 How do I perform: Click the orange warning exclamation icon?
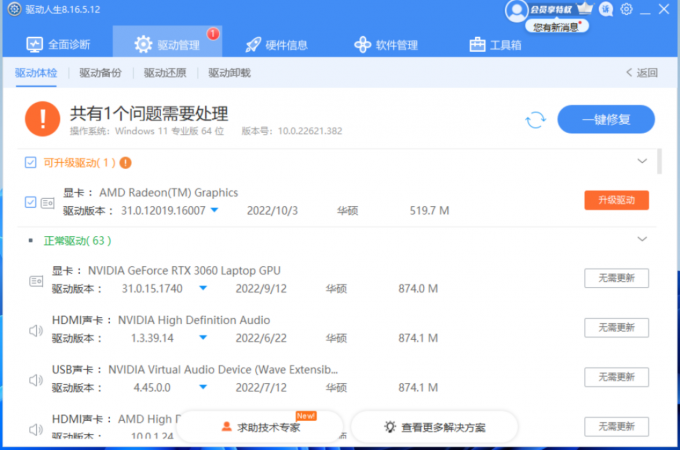coord(42,119)
